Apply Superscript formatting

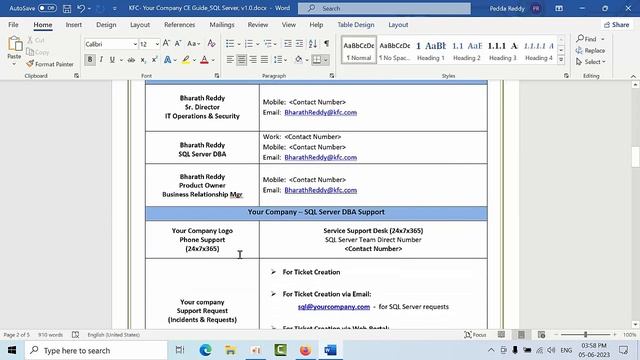tap(154, 60)
